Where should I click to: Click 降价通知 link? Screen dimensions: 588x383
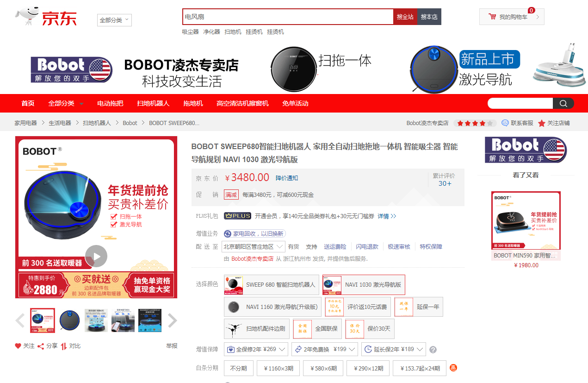287,178
